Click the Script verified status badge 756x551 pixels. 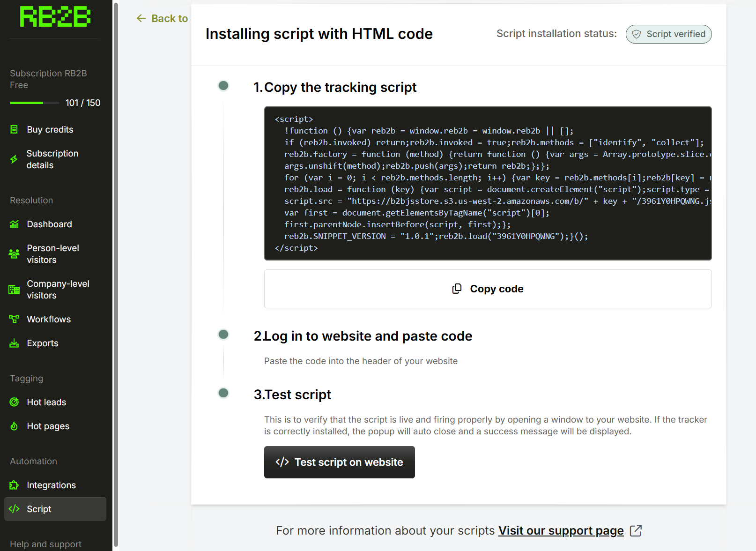(668, 34)
